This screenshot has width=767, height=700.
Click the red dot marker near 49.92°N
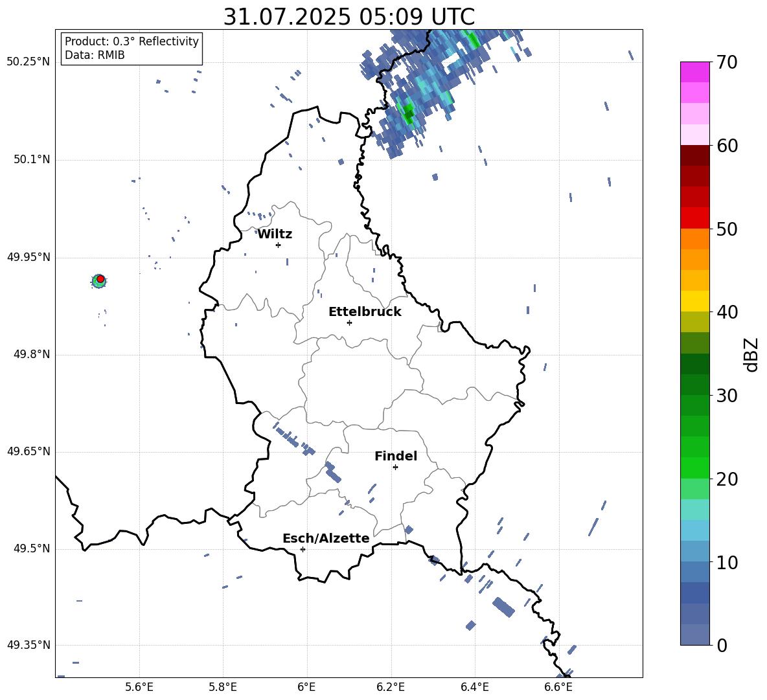pos(100,279)
